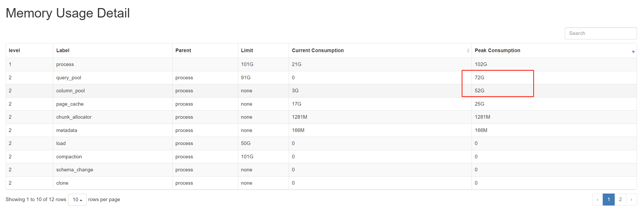Click the Peak Consumption column header

497,51
